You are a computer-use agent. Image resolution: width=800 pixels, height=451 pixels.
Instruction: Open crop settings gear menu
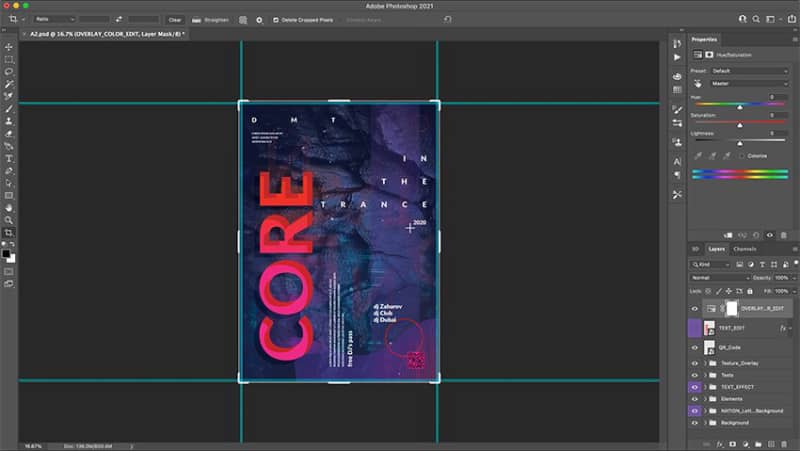pyautogui.click(x=259, y=20)
